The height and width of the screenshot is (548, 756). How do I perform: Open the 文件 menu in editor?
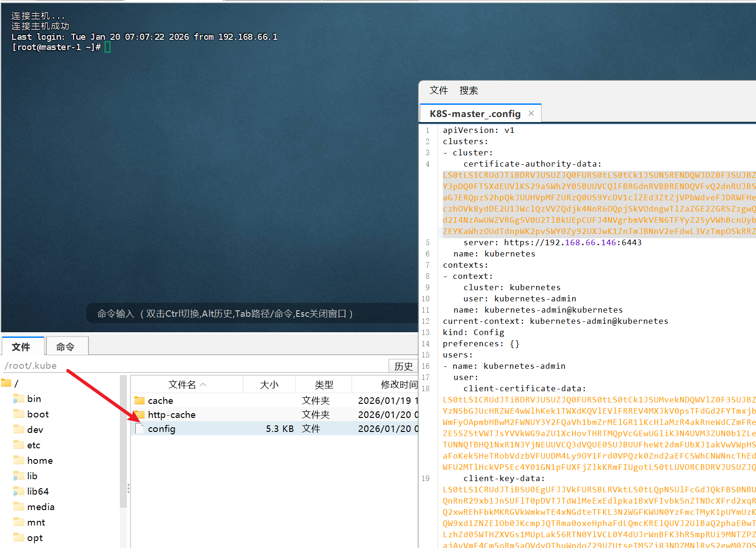(439, 90)
